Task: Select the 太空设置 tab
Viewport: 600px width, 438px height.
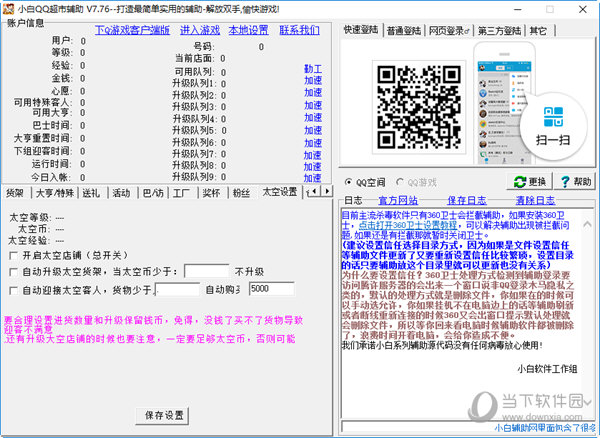Action: (280, 192)
